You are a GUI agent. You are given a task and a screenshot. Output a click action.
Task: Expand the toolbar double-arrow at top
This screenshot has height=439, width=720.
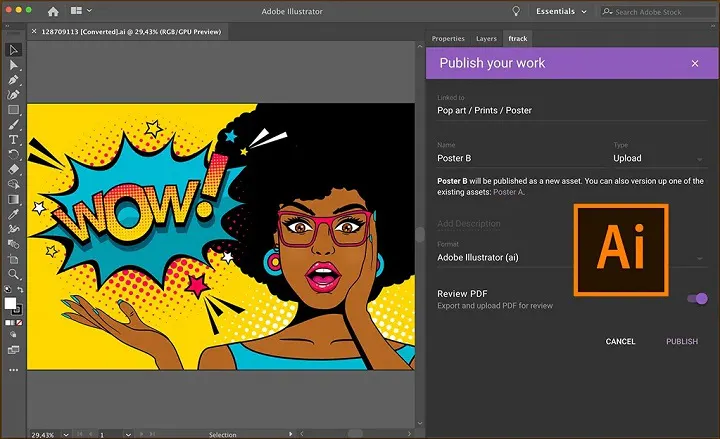(7, 26)
